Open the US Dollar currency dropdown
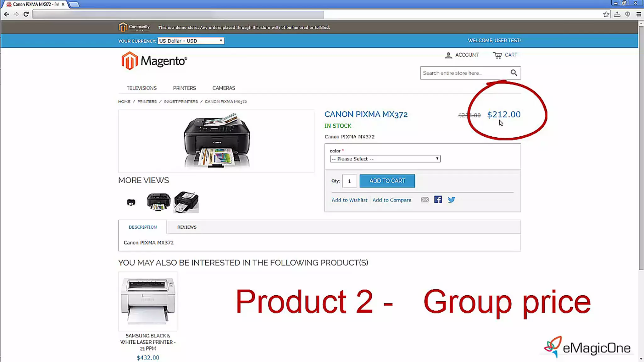 coord(191,41)
